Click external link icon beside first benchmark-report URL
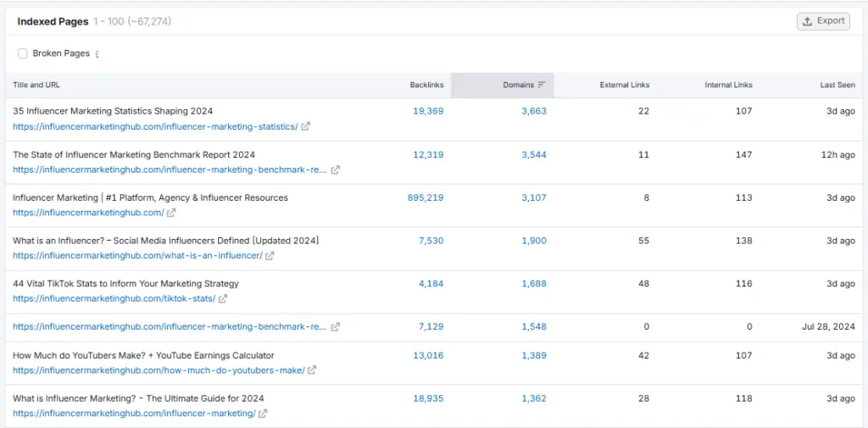The image size is (868, 428). click(335, 170)
